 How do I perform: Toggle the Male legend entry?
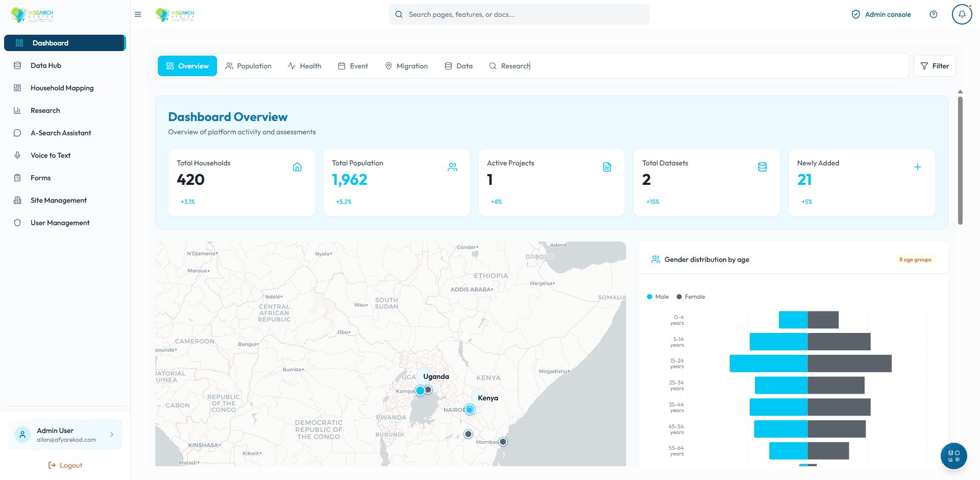pyautogui.click(x=658, y=297)
